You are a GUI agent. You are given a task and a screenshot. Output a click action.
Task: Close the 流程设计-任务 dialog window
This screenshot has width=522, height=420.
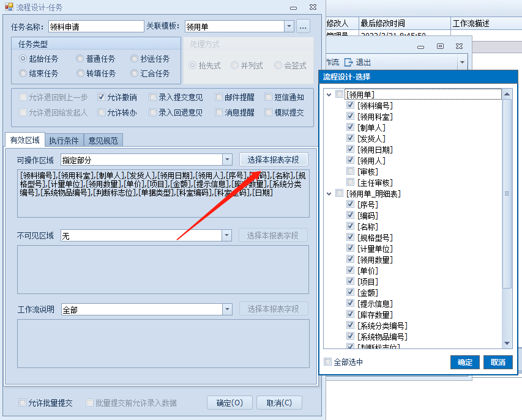(313, 7)
